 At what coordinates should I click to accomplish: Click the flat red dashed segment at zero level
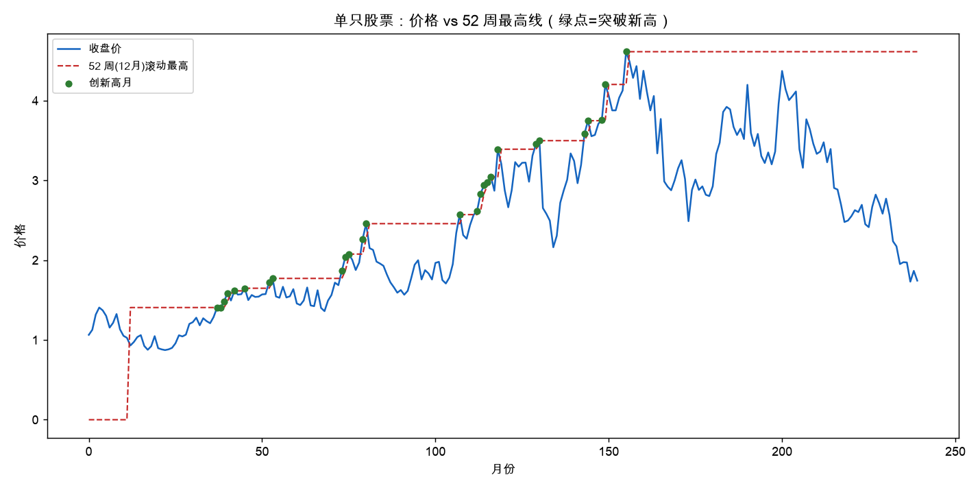108,419
